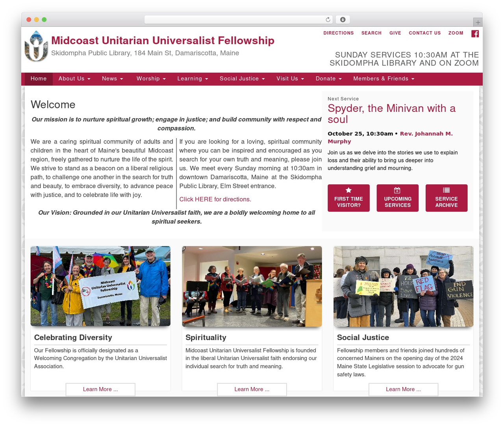Open the Directions link in top menu
The image size is (504, 427).
click(339, 33)
